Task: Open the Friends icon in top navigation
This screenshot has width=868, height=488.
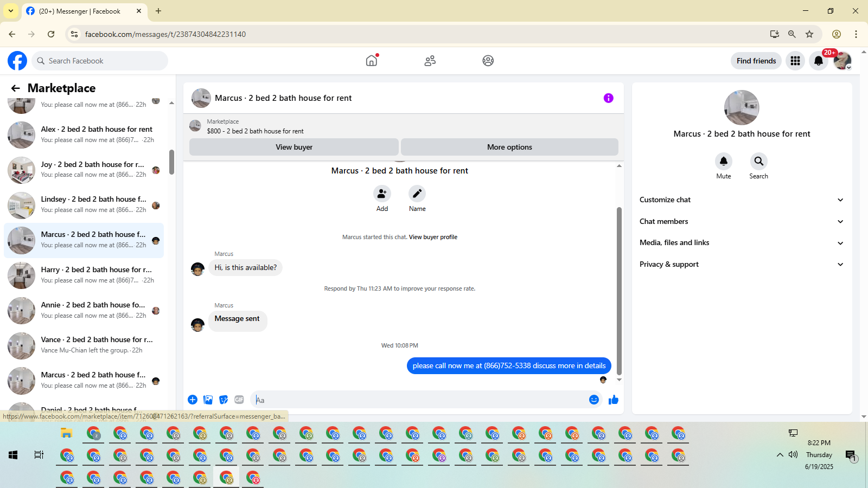Action: [x=430, y=61]
